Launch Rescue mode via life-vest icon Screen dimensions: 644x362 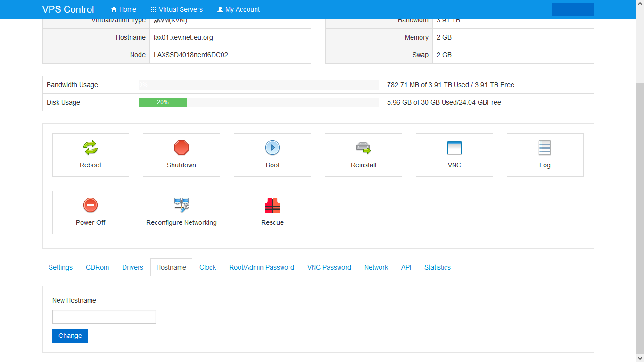point(272,206)
